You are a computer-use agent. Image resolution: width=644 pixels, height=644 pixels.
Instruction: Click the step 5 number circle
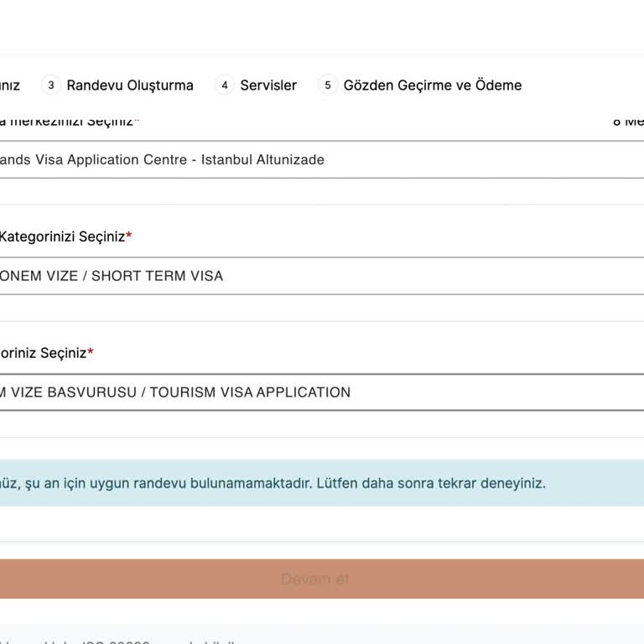pos(328,86)
